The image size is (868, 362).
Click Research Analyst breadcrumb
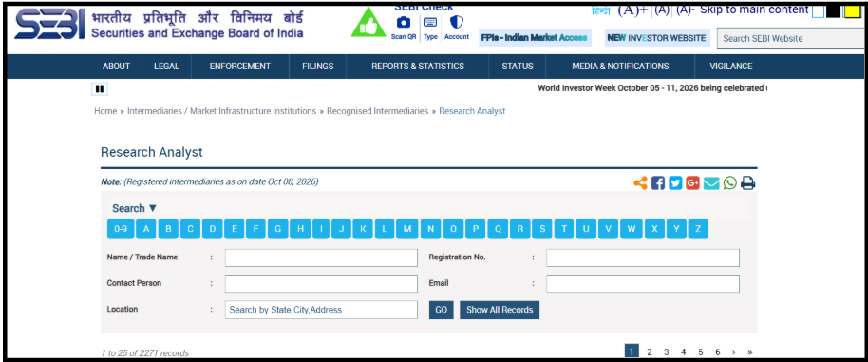(x=472, y=111)
